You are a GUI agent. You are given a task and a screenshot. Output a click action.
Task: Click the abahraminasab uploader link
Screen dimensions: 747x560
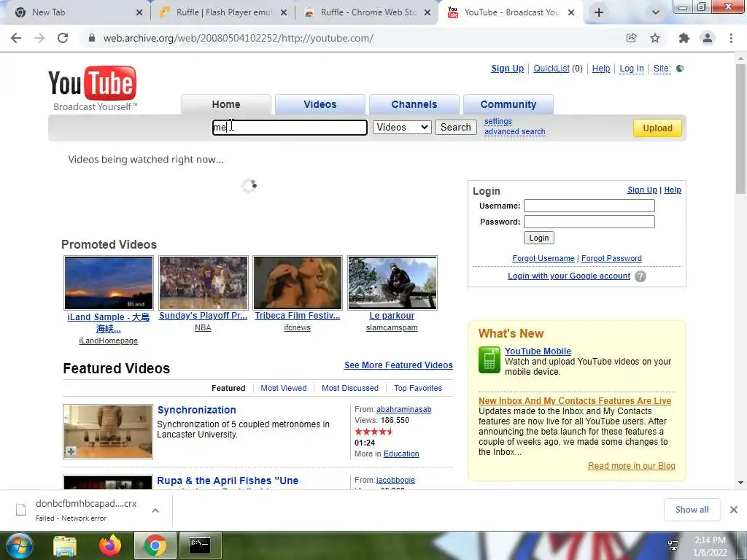point(404,410)
